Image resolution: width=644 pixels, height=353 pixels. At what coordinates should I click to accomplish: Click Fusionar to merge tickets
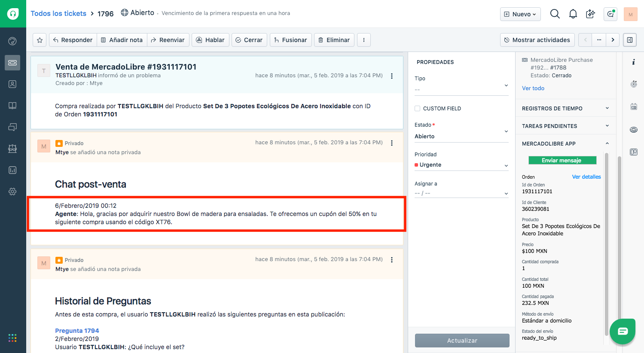point(290,40)
